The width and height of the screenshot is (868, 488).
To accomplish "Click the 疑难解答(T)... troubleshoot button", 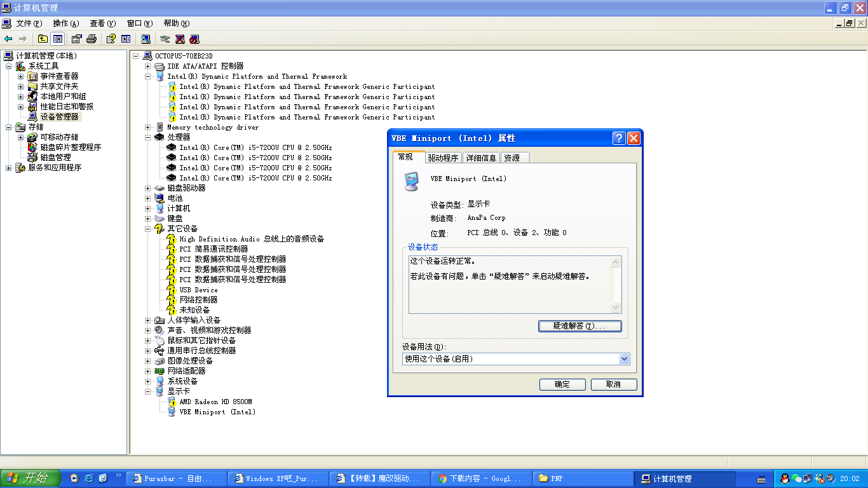I will click(580, 326).
